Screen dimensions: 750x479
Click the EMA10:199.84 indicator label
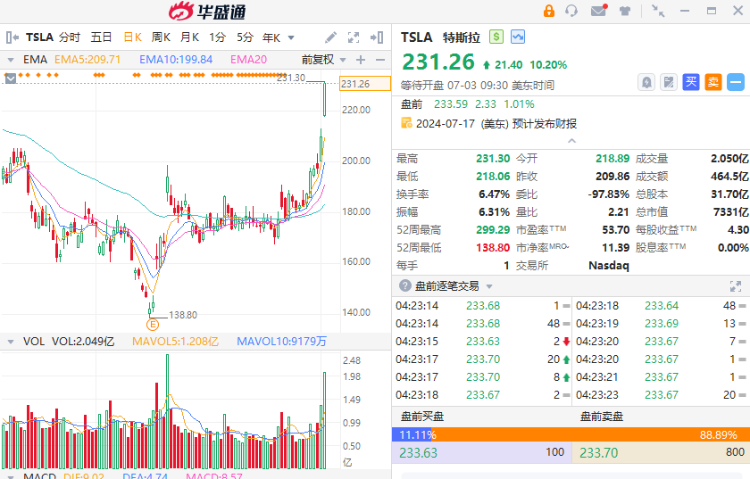(176, 60)
